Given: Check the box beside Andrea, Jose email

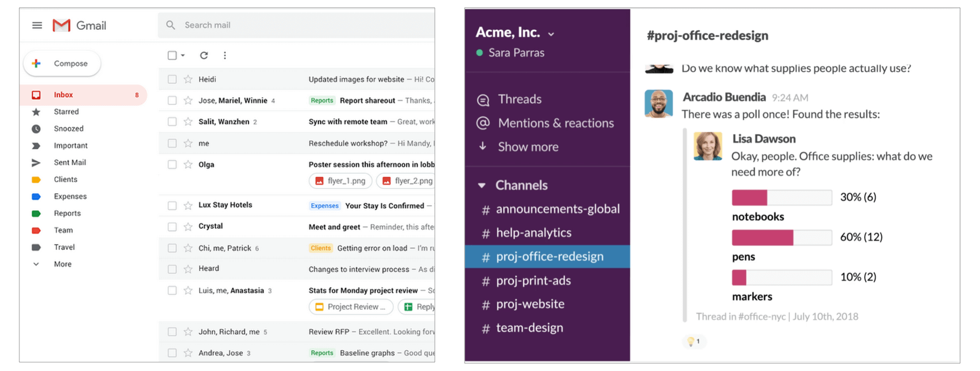Looking at the screenshot, I should tap(172, 353).
